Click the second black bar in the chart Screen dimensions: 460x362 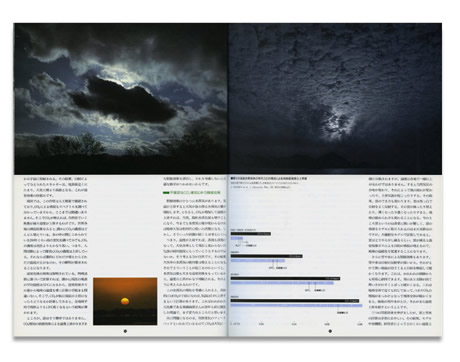point(266,256)
